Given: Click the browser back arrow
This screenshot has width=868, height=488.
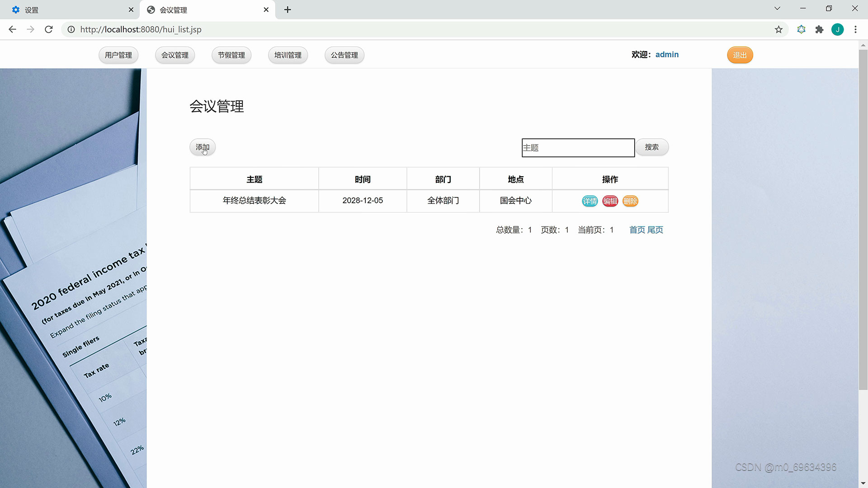Looking at the screenshot, I should pyautogui.click(x=12, y=29).
